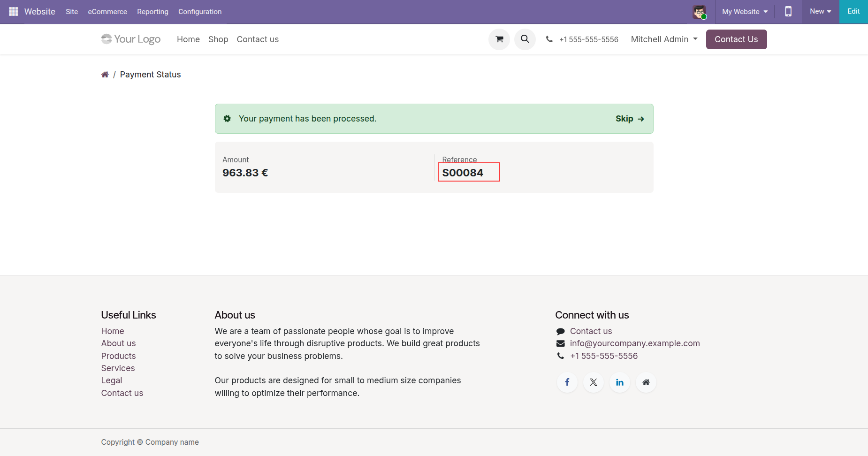
Task: Click the search magnifier icon
Action: point(525,39)
